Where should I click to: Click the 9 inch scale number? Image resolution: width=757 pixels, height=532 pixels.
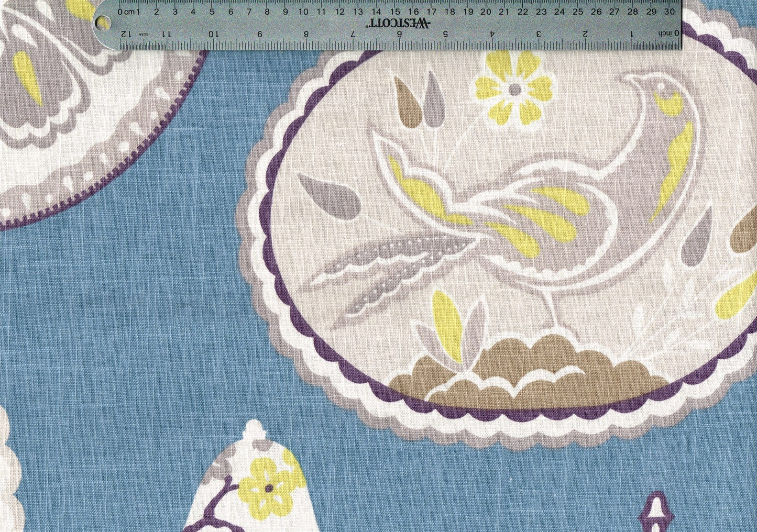[x=260, y=33]
